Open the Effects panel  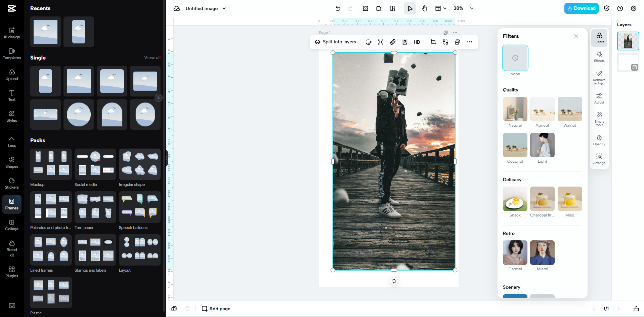pos(599,56)
